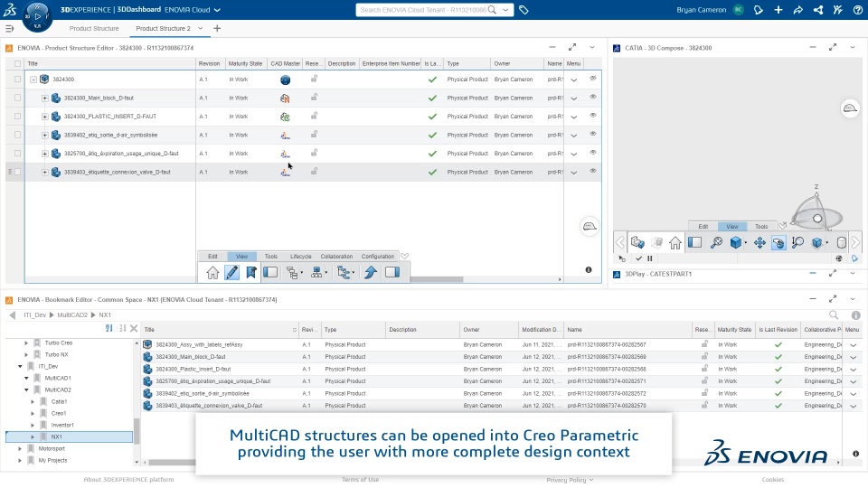Open the Terms of Use link

tap(360, 480)
